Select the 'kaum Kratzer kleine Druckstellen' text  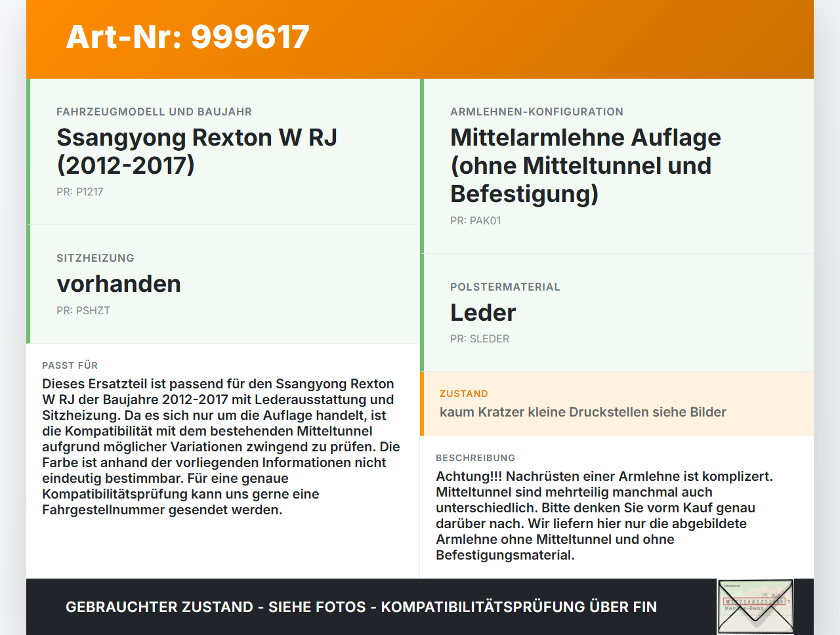pos(583,412)
